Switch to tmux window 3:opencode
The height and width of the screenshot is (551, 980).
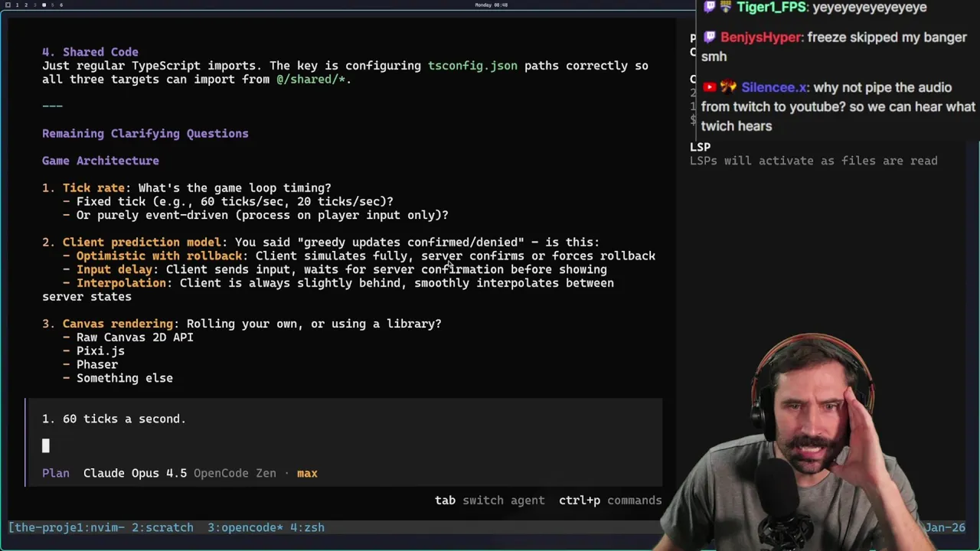point(245,527)
